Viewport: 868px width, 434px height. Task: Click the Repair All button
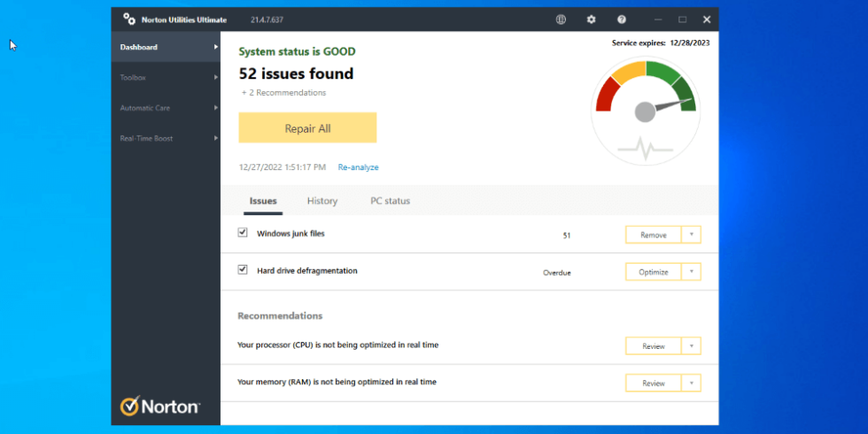[x=308, y=128]
